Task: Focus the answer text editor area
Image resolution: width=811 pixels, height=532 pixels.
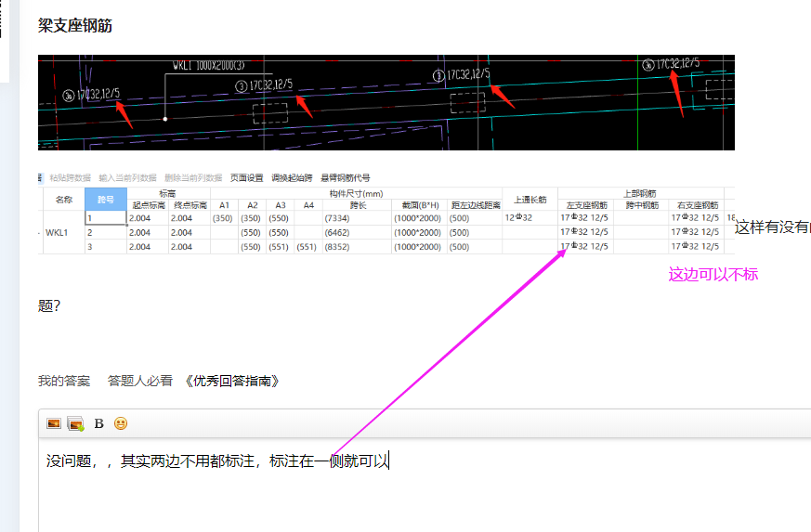Action: coord(425,485)
